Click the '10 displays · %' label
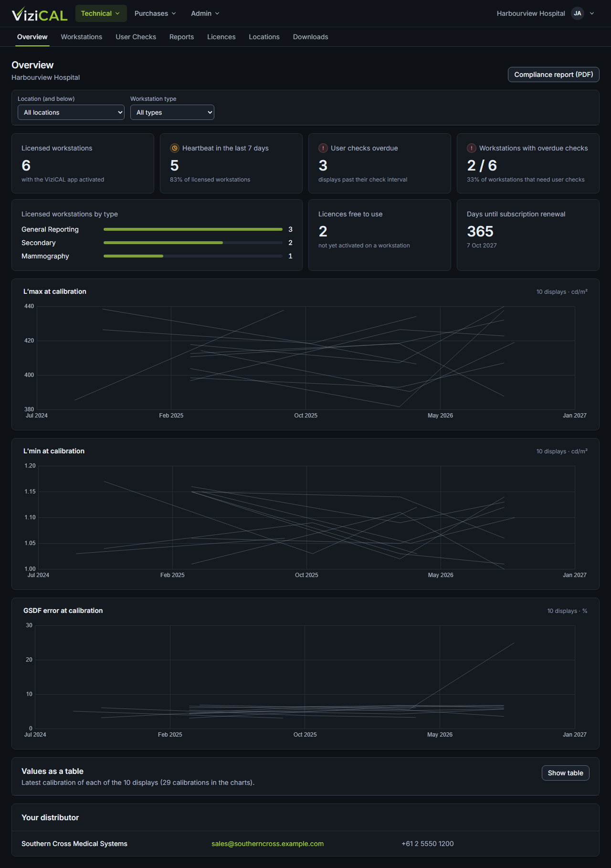 click(x=567, y=611)
